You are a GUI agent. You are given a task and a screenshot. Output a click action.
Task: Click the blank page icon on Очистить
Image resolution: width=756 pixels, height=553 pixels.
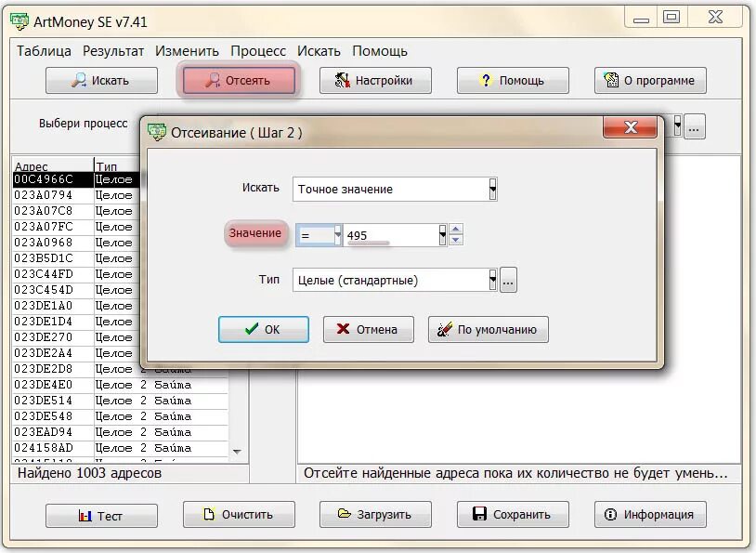209,514
